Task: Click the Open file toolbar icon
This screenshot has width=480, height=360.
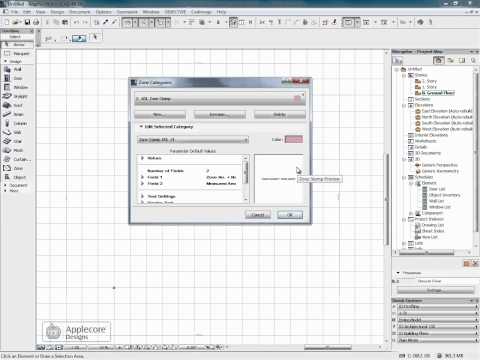Action: [16, 22]
